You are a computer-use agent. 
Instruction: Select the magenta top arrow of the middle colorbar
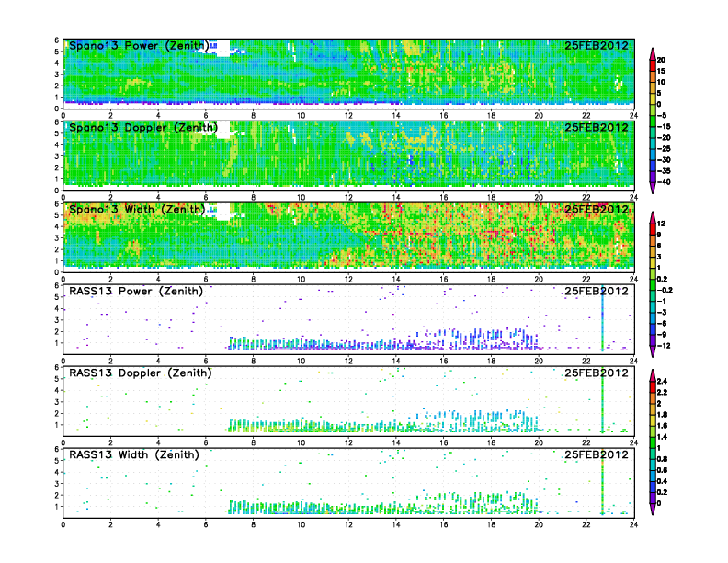coord(653,217)
